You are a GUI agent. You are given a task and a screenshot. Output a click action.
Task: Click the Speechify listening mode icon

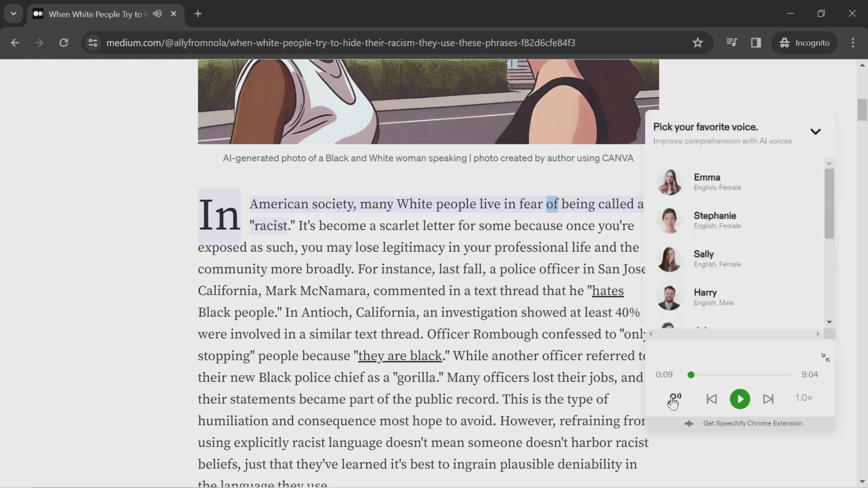pos(675,399)
